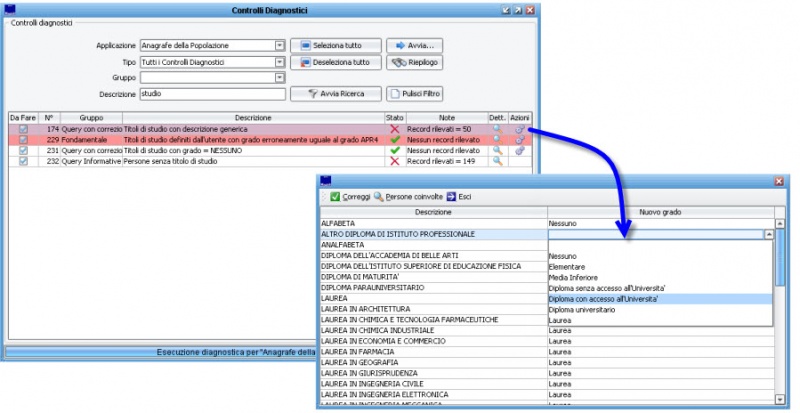Sort by Stato column header
Viewport: 800px width, 413px height.
point(394,118)
